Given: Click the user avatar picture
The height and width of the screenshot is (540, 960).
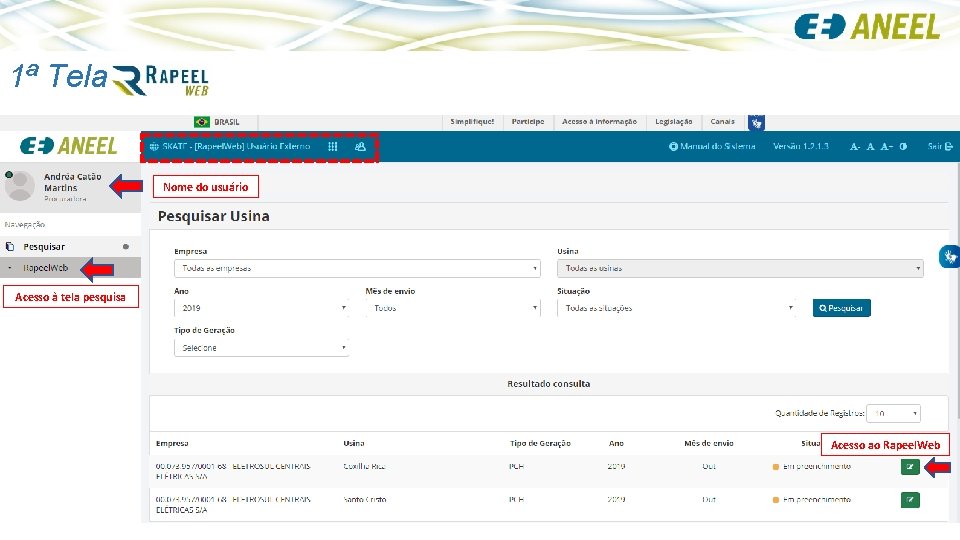Looking at the screenshot, I should 20,186.
